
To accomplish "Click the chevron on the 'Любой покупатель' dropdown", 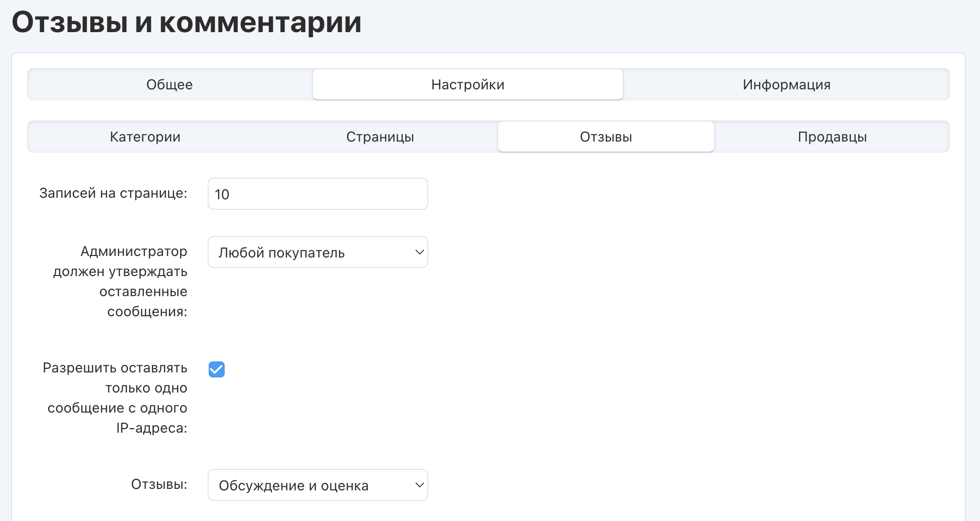I will coord(419,252).
